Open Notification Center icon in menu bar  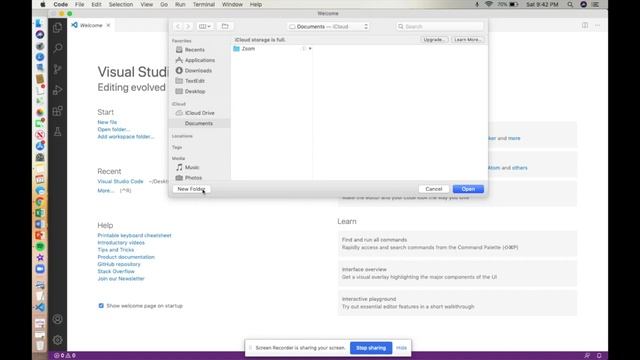(596, 4)
